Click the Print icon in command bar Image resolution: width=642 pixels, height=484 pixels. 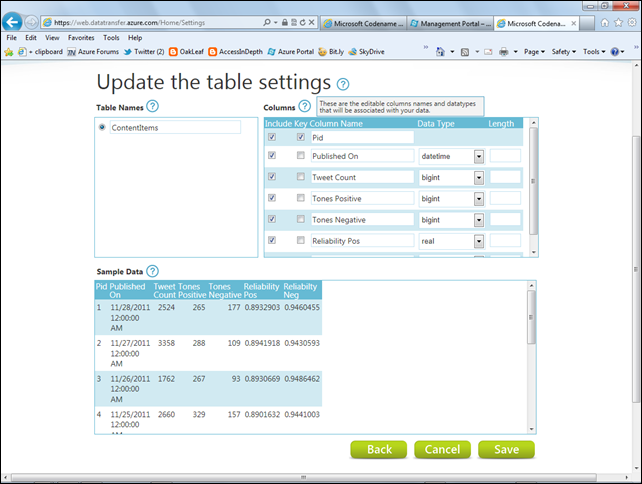click(504, 52)
